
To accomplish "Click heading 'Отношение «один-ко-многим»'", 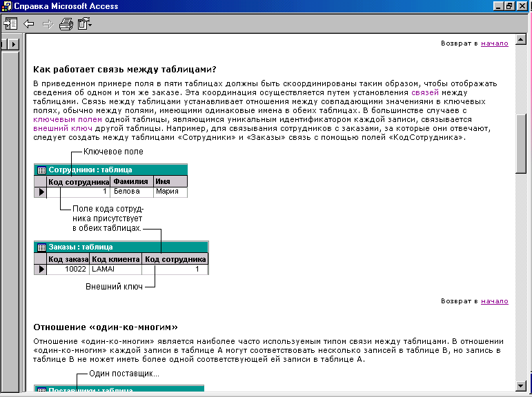I will pos(106,327).
